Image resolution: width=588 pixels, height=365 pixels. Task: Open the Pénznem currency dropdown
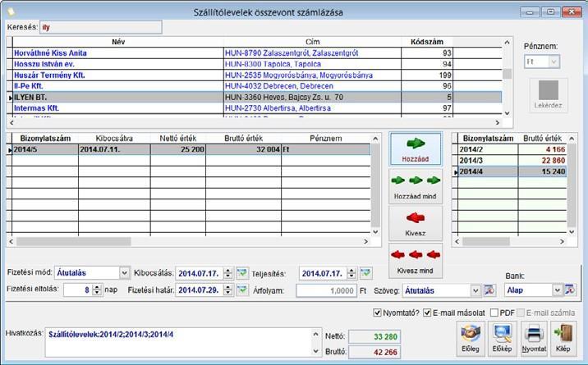pos(554,62)
